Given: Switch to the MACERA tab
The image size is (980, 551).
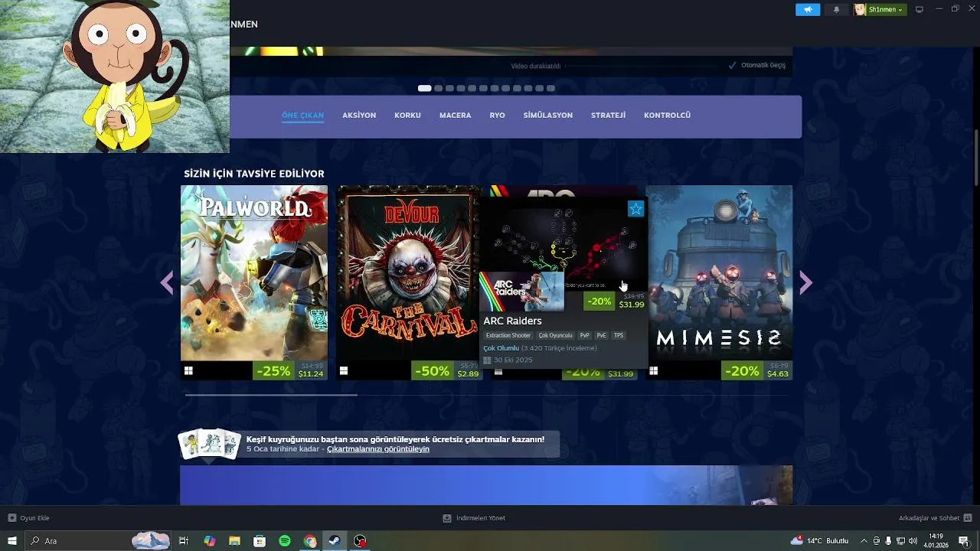Looking at the screenshot, I should click(455, 115).
